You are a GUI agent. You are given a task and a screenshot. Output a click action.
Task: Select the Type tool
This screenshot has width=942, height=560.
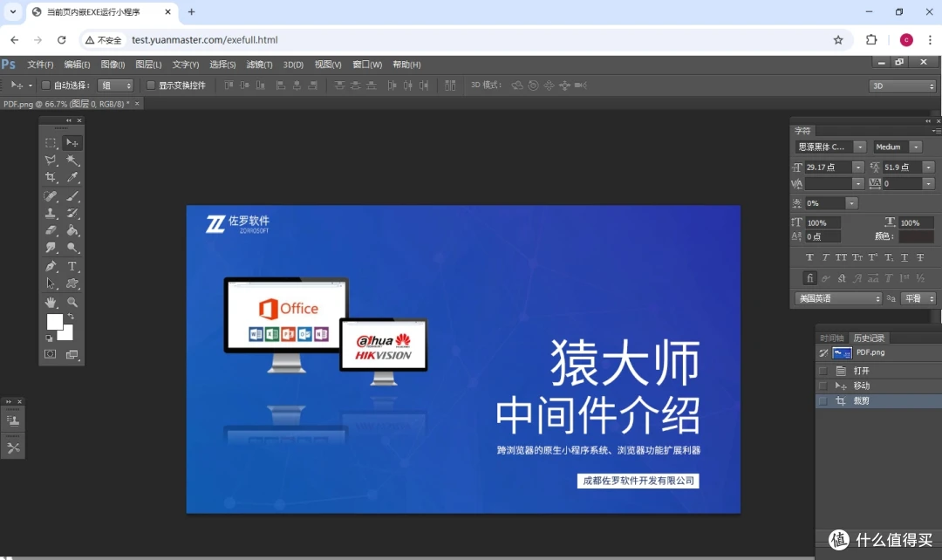72,266
